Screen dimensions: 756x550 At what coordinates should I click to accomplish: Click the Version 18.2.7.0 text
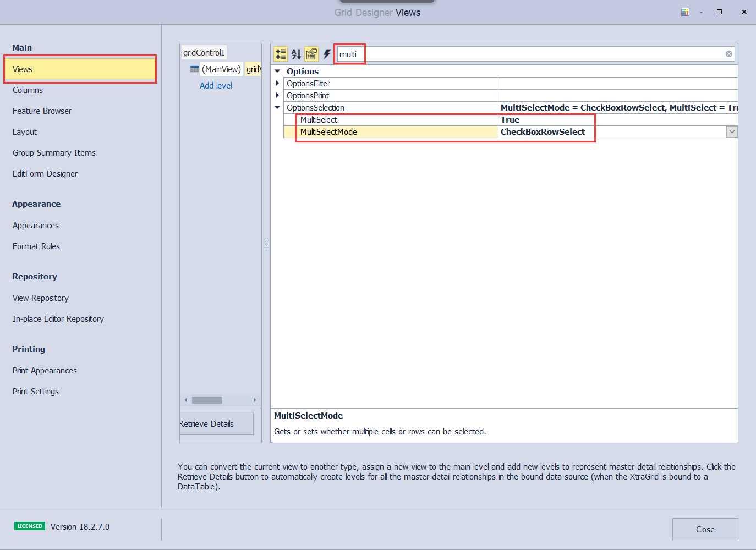click(x=80, y=527)
